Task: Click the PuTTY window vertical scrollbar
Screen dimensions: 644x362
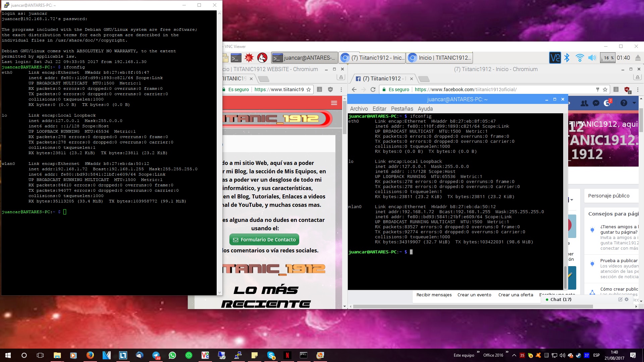Action: 220,153
